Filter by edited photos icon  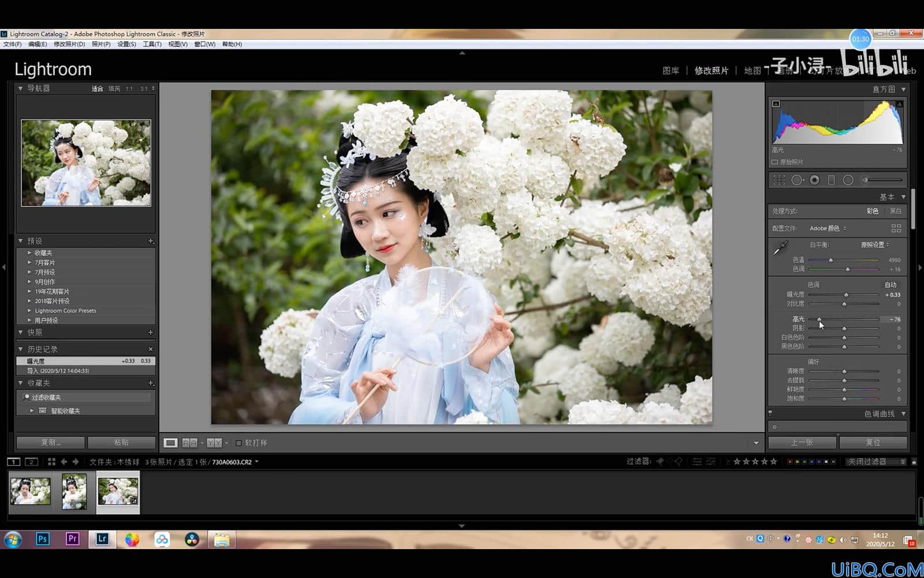698,461
